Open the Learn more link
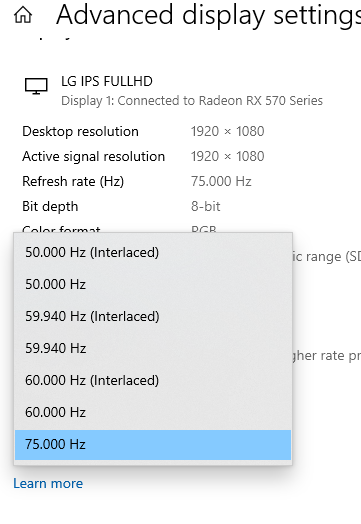The width and height of the screenshot is (361, 524). (x=48, y=483)
